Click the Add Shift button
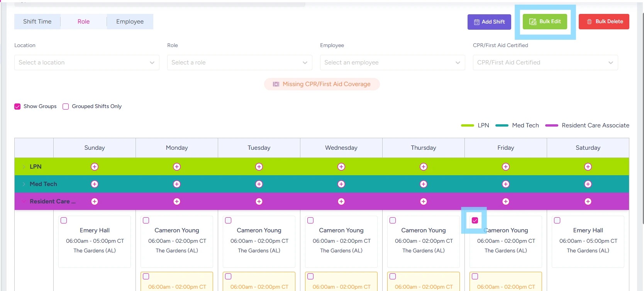The image size is (644, 291). (x=489, y=22)
